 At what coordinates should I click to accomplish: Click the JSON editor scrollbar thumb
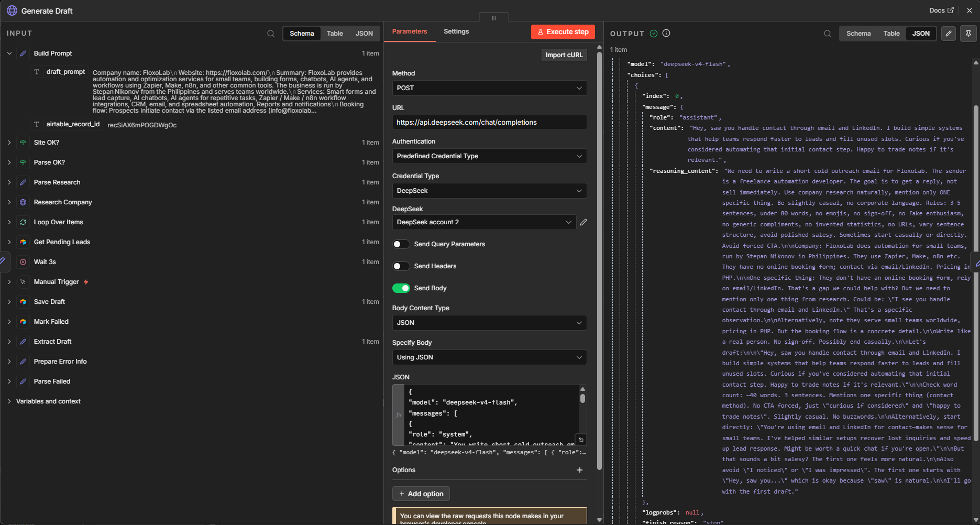582,398
